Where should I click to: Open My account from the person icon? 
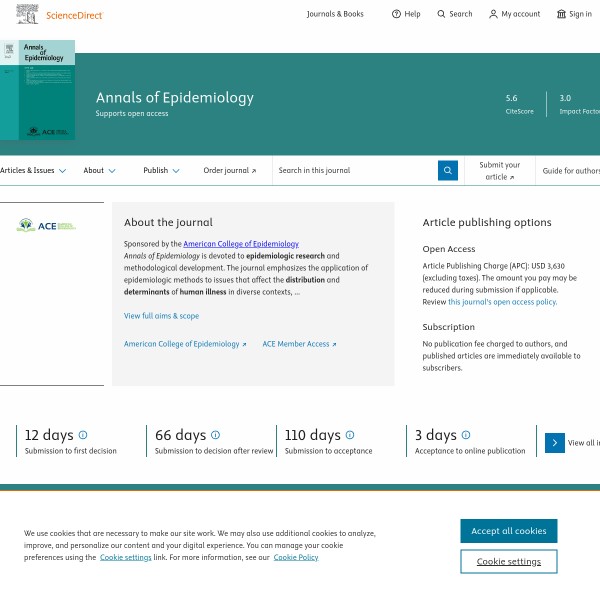click(x=493, y=14)
